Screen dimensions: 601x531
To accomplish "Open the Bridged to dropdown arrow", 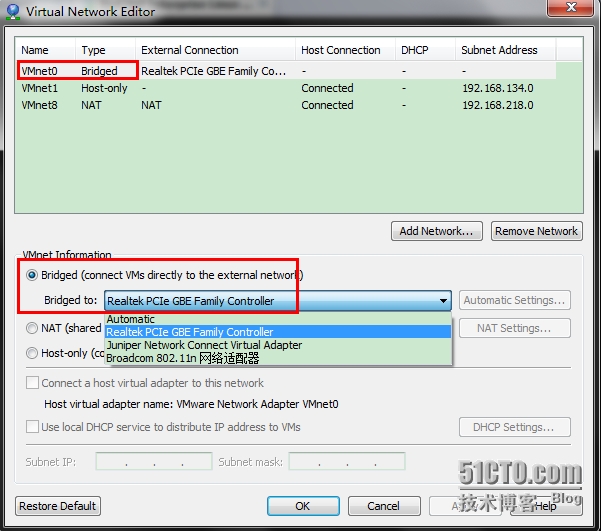I will tap(443, 301).
